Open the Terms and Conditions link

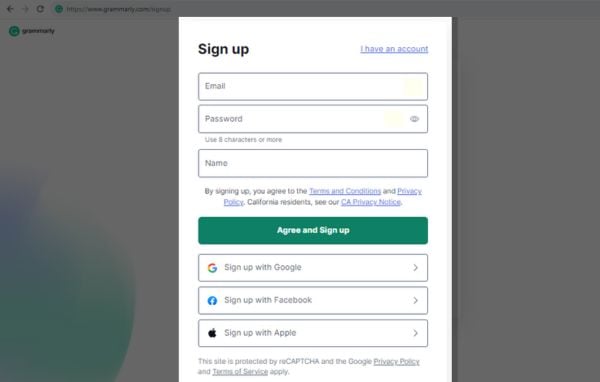345,191
